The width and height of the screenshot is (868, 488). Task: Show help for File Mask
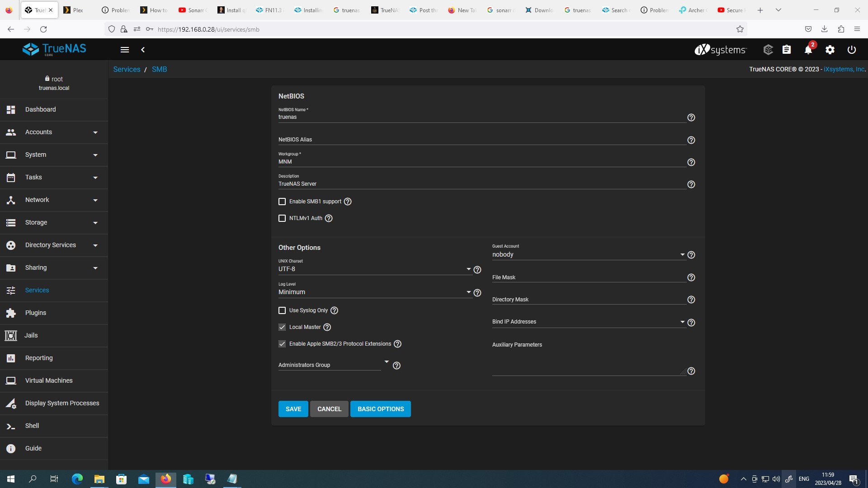[x=691, y=277]
